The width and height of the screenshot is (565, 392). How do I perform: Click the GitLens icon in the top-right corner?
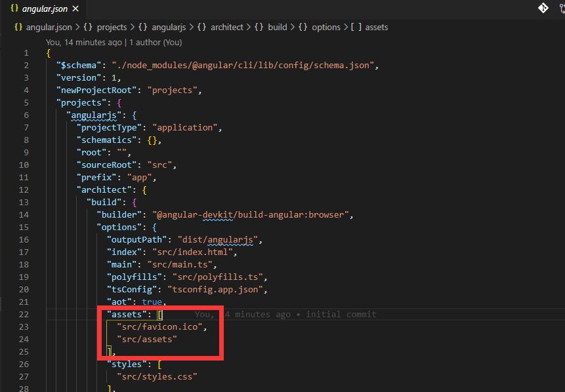click(x=560, y=9)
